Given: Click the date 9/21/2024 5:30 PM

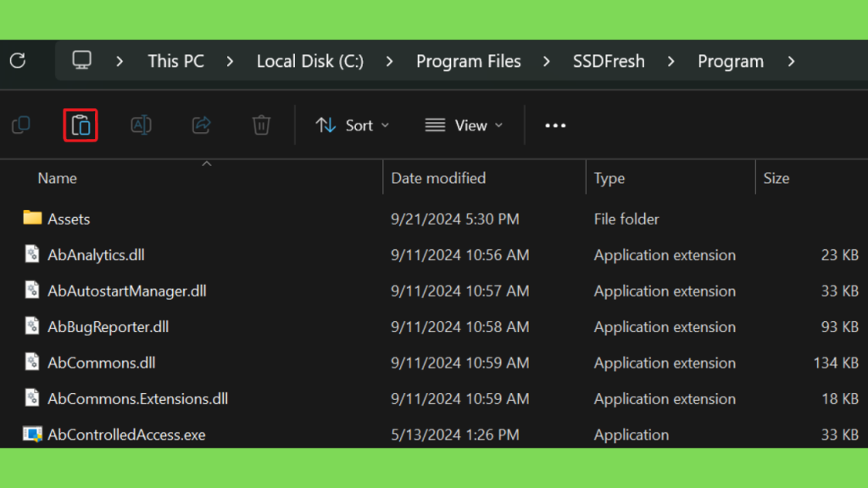Looking at the screenshot, I should (455, 219).
